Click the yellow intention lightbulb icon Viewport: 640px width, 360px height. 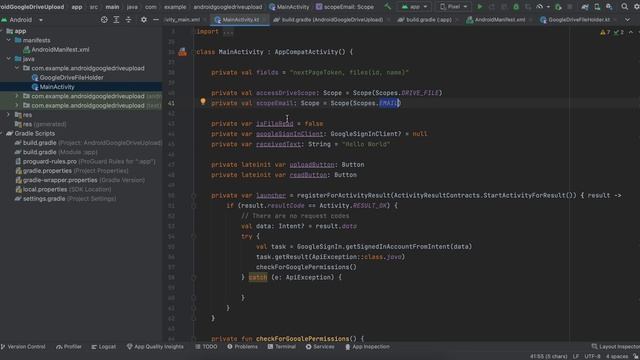pos(203,102)
